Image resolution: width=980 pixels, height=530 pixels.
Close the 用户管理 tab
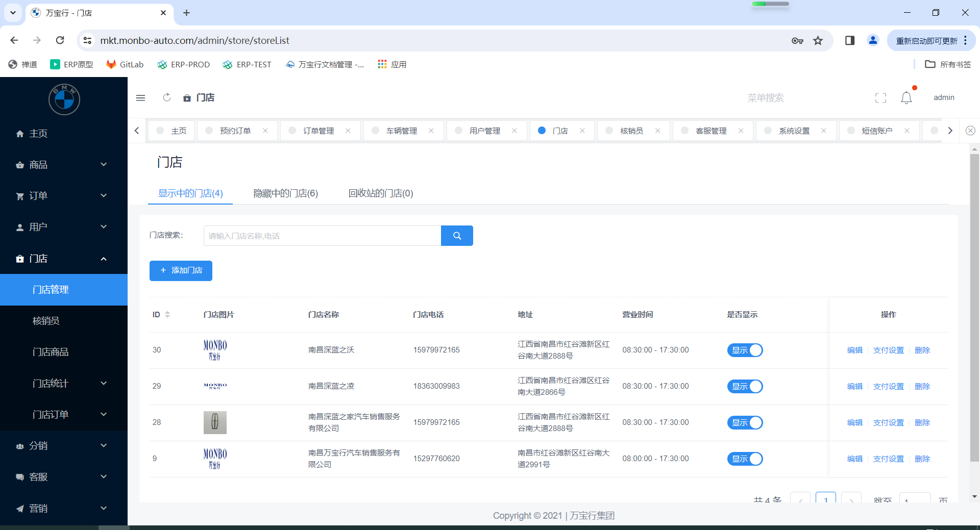(x=514, y=131)
